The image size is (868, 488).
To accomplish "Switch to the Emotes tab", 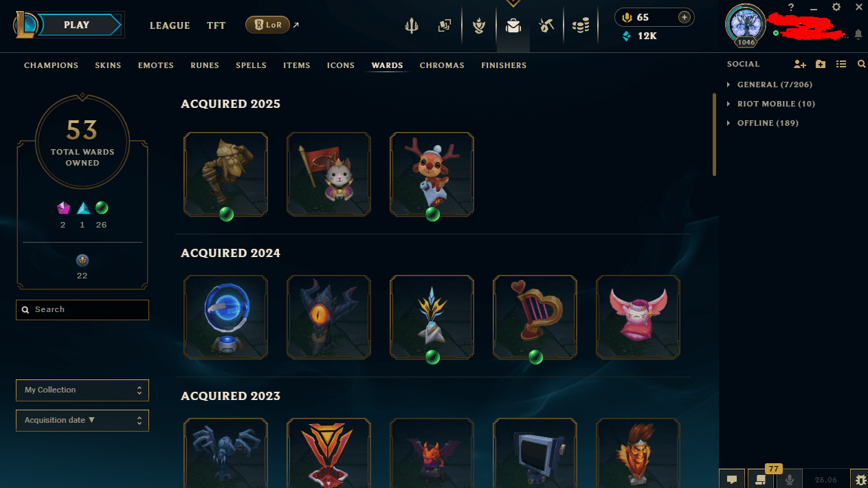I will pyautogui.click(x=156, y=65).
